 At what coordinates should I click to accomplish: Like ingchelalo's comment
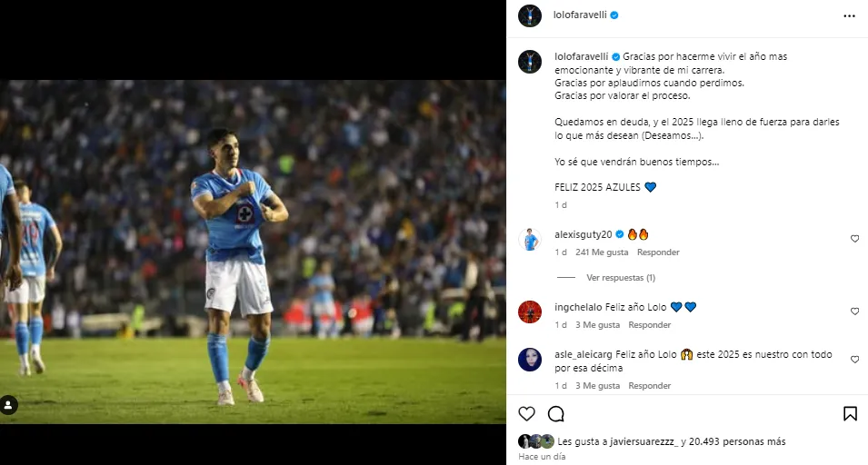pyautogui.click(x=854, y=312)
